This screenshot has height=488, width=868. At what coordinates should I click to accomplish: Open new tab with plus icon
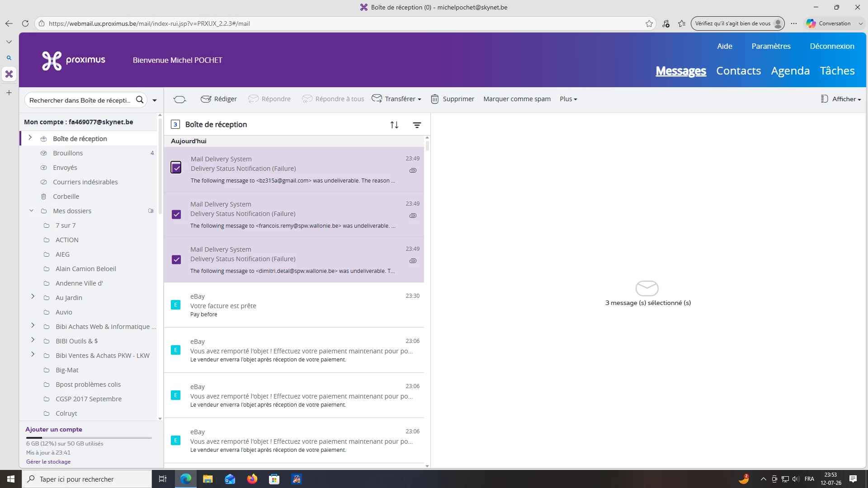9,93
